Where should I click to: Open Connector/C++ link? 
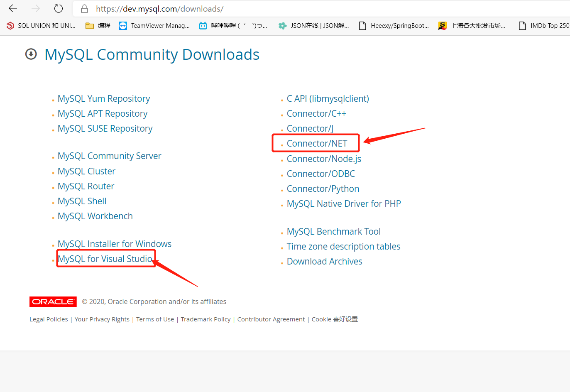(x=316, y=113)
